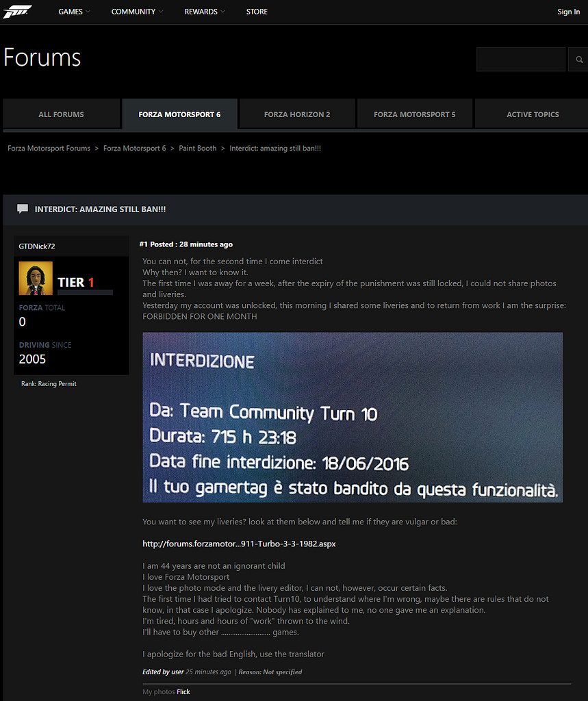Click GTDNick72's avatar image
This screenshot has height=701, width=588.
[36, 279]
